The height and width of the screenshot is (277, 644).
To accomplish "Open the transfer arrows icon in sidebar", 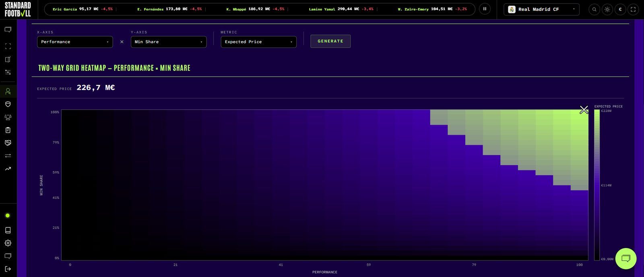I will coord(8,155).
